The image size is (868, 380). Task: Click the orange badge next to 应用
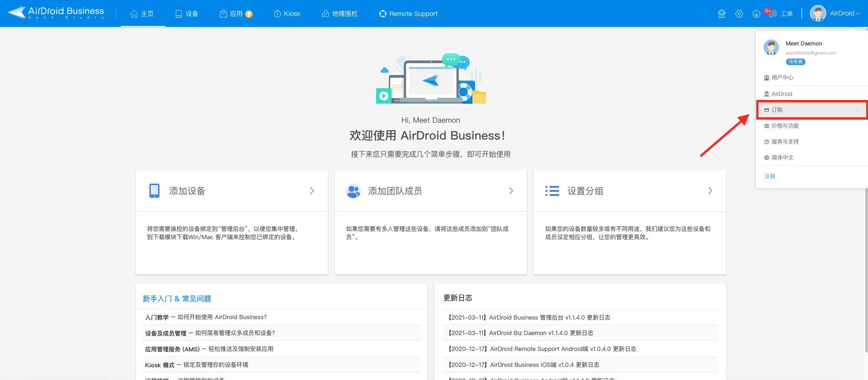click(x=249, y=14)
